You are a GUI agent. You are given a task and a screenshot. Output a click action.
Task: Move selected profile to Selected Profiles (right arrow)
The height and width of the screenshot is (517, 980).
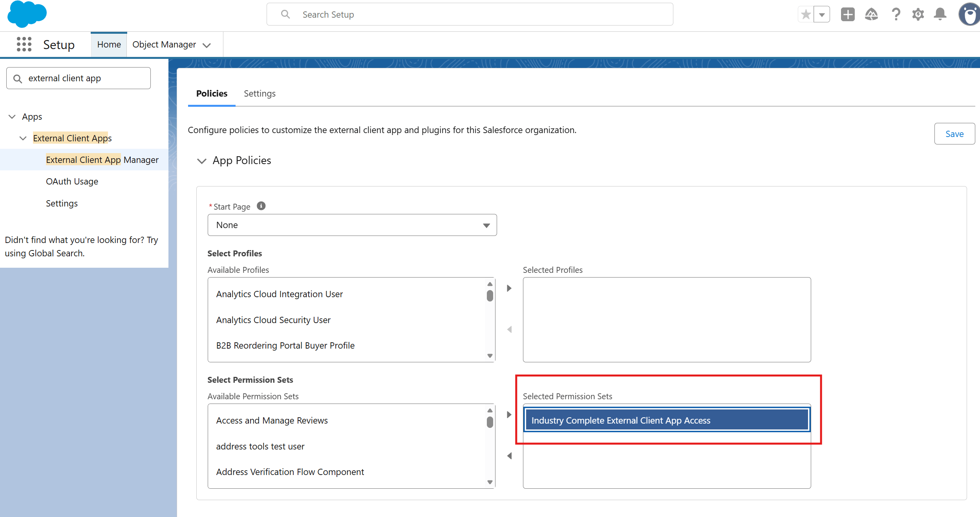(509, 288)
